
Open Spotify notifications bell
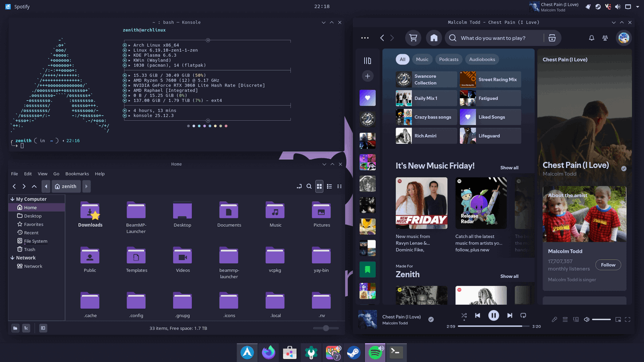click(x=591, y=38)
